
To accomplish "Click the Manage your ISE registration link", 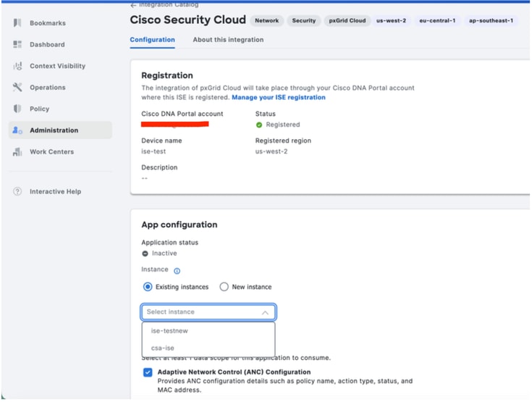I will tap(279, 98).
